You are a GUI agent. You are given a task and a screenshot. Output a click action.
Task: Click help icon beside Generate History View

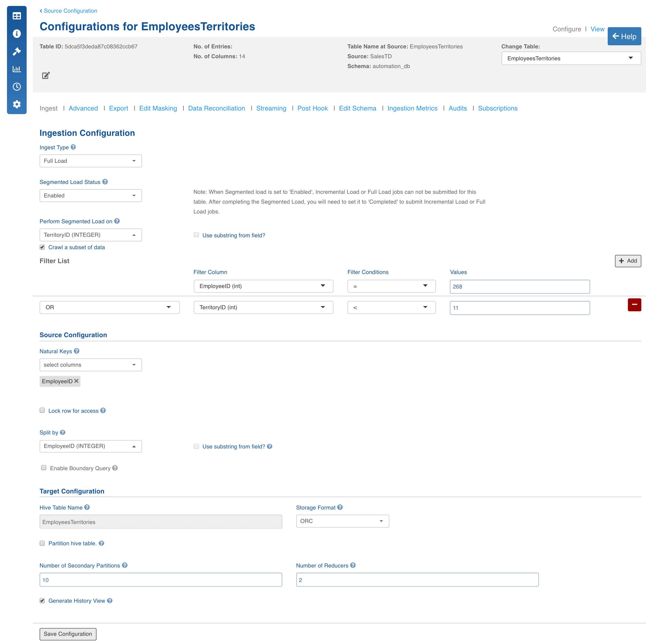pyautogui.click(x=110, y=601)
